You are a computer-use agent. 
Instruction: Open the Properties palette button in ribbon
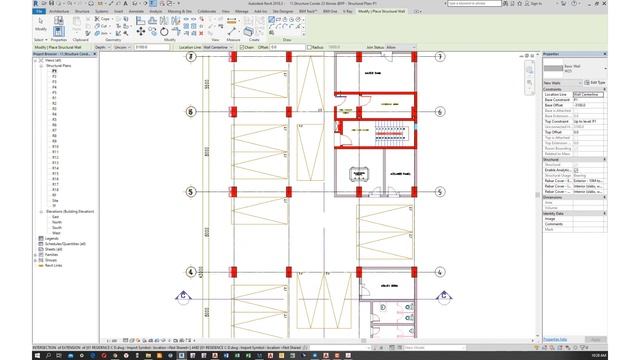coord(58,32)
